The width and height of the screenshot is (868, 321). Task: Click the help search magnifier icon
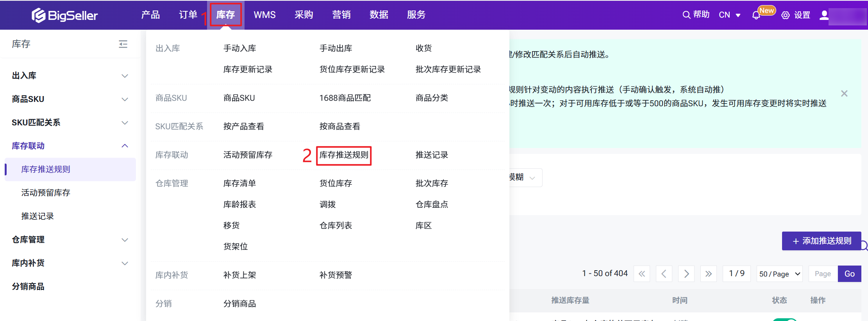click(x=686, y=15)
